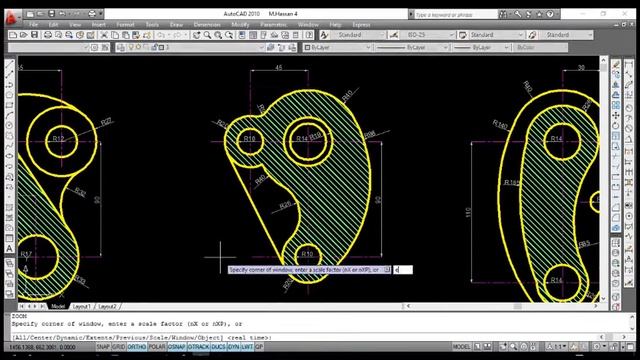The width and height of the screenshot is (640, 360).
Task: Toggle SNAP mode in status bar
Action: tap(103, 347)
